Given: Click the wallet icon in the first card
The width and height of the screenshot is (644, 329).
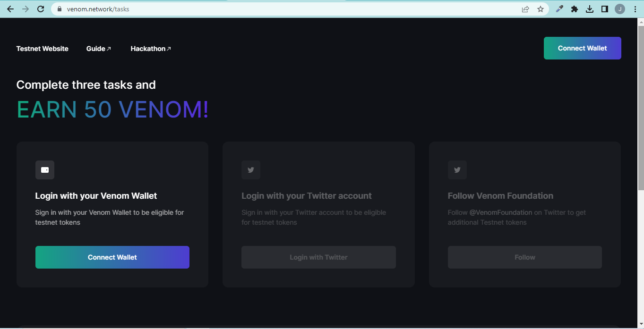Looking at the screenshot, I should tap(45, 170).
